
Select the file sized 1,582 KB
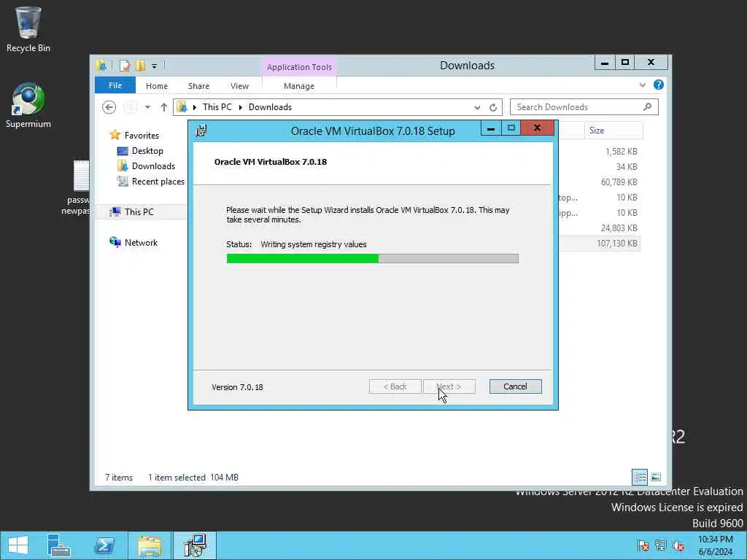click(x=622, y=152)
